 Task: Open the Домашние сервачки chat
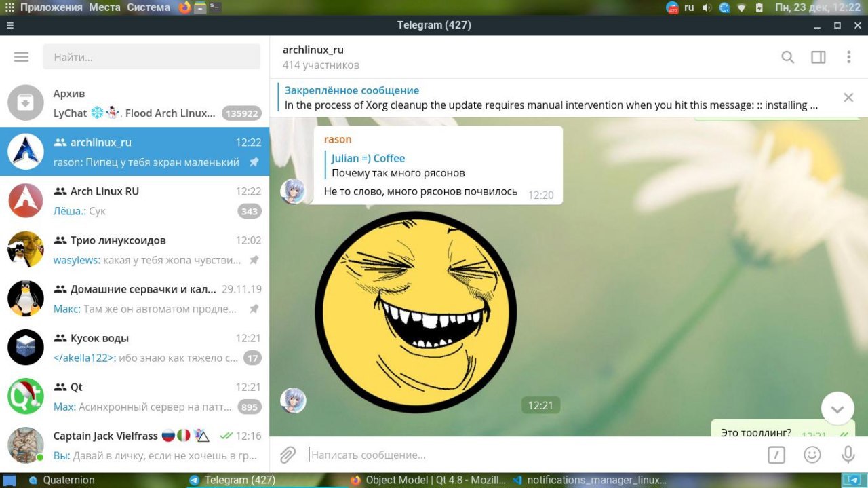(134, 299)
